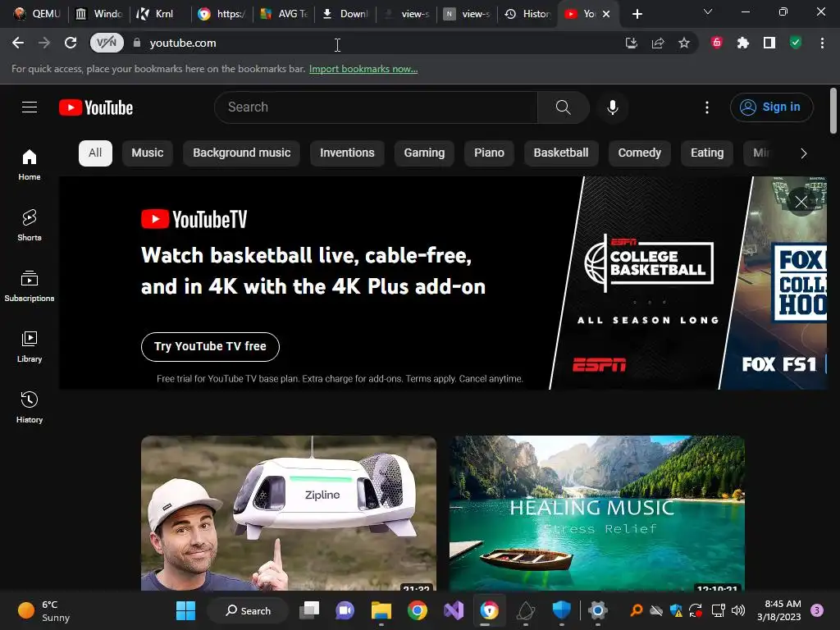
Task: Filter by the Eating chip
Action: tap(707, 153)
